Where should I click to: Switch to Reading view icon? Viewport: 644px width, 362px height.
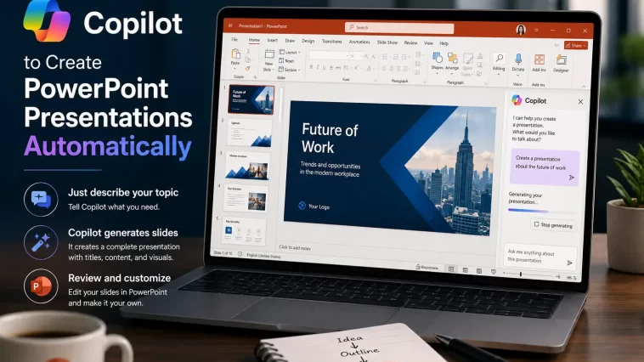479,271
